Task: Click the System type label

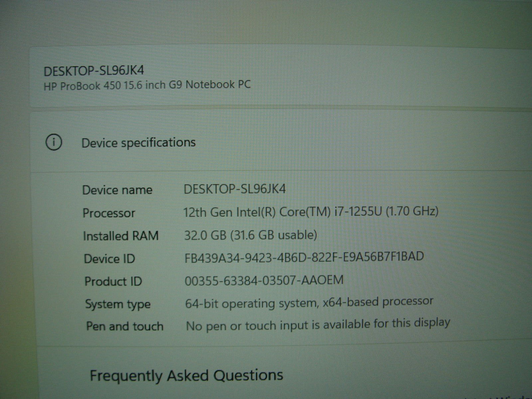Action: 118,304
